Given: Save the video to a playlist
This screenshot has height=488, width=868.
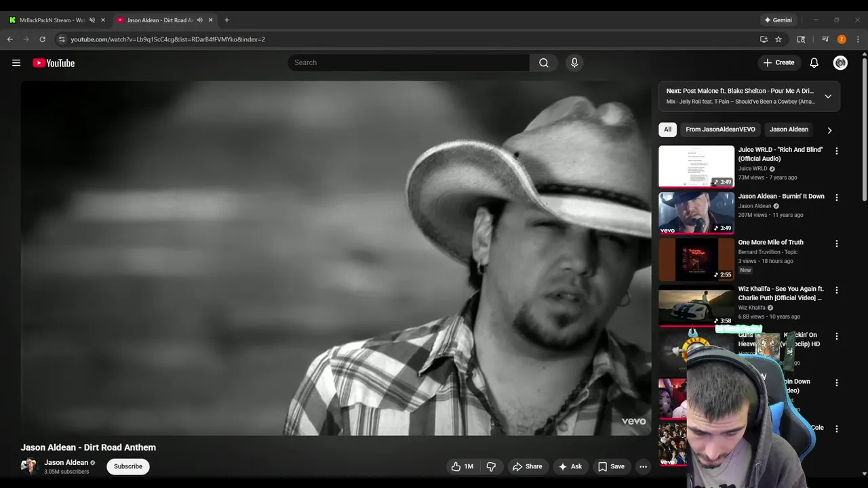Looking at the screenshot, I should (611, 466).
